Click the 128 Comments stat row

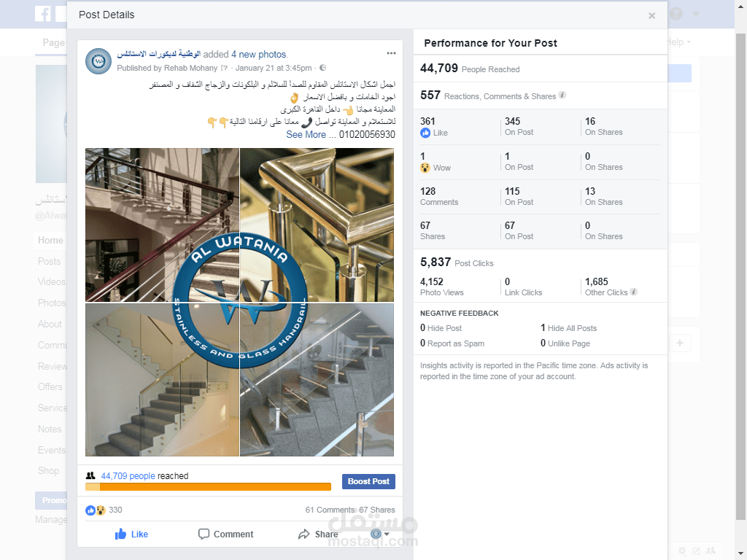541,196
